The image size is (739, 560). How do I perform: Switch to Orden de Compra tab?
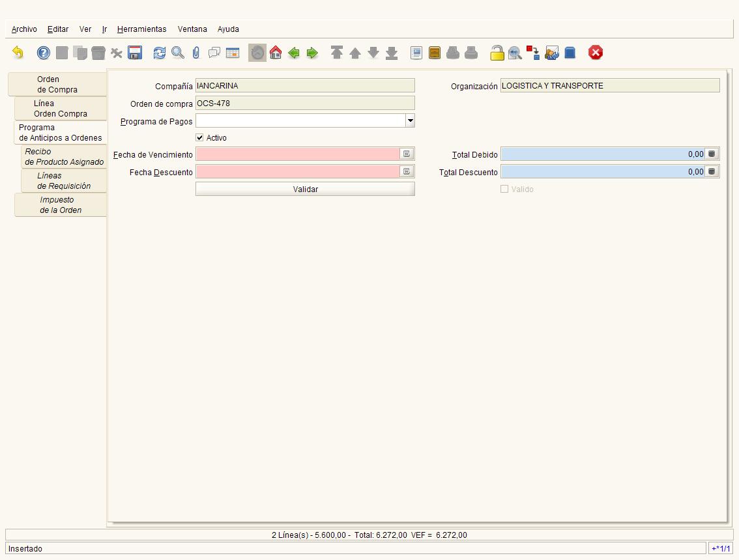click(x=57, y=84)
